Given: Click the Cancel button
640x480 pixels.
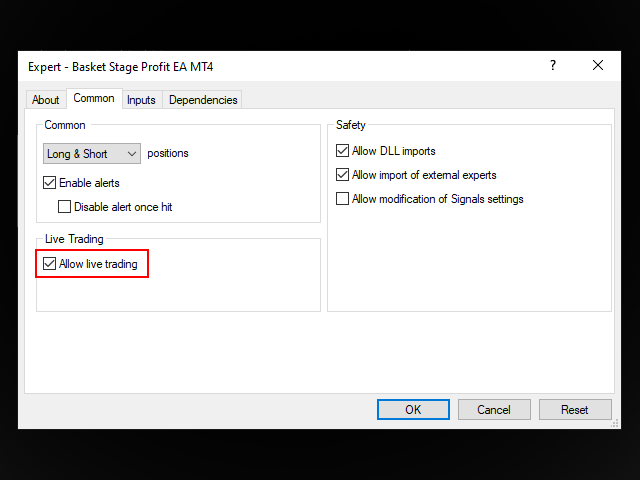Looking at the screenshot, I should pos(494,410).
